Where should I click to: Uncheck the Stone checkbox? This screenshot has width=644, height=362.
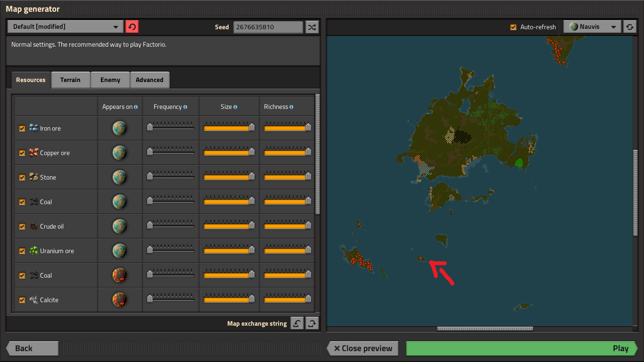[x=22, y=177]
